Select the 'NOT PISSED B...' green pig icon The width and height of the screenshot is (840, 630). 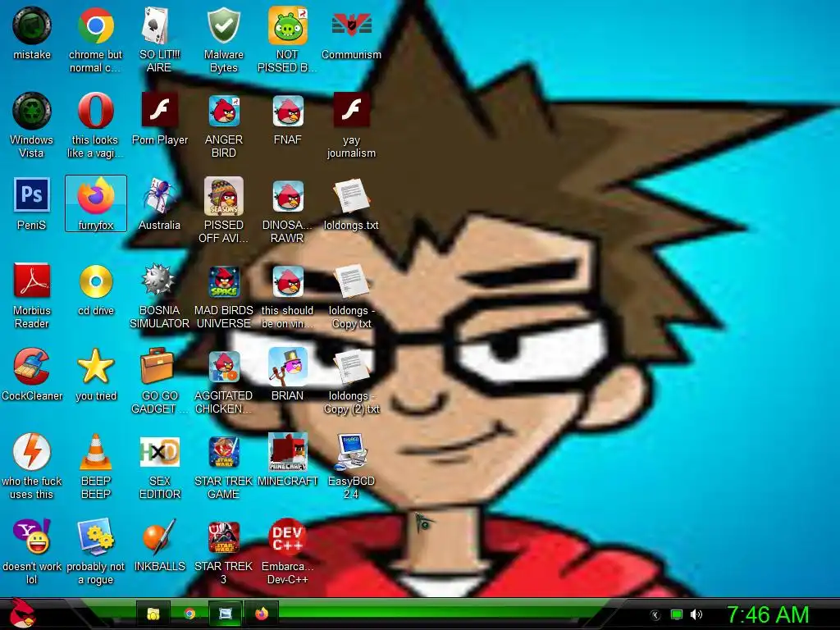click(287, 25)
